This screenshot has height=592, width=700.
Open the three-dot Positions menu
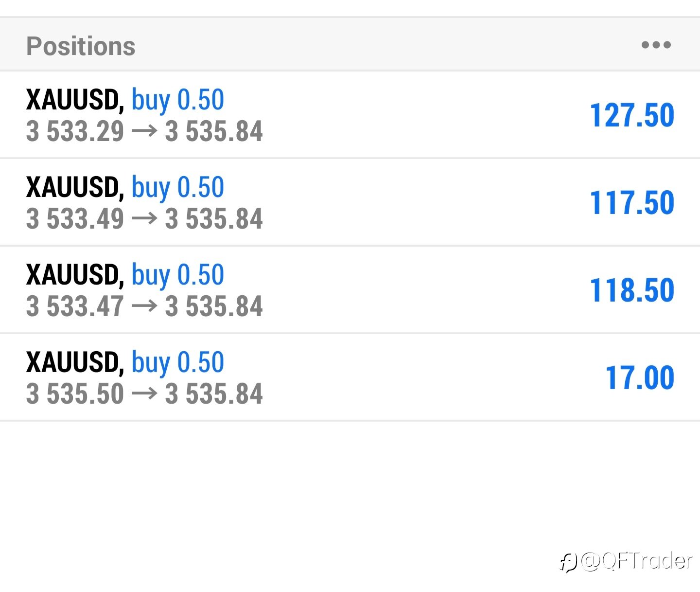point(656,45)
